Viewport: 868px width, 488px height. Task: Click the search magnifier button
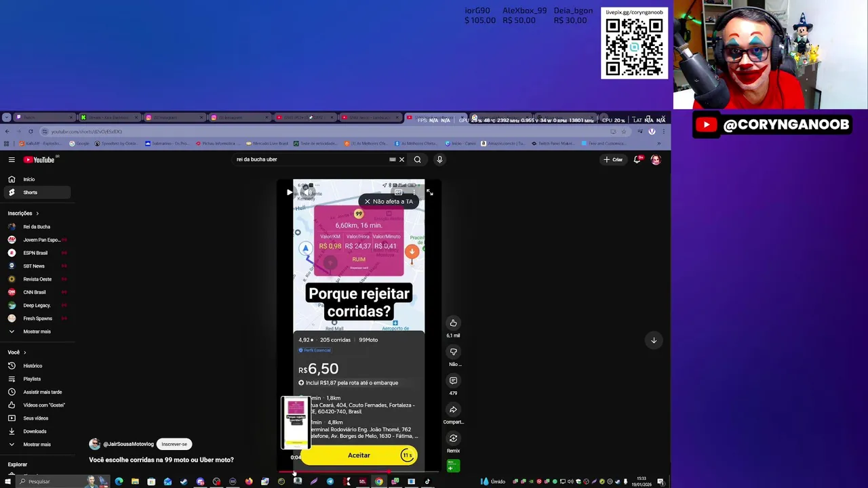(x=418, y=160)
